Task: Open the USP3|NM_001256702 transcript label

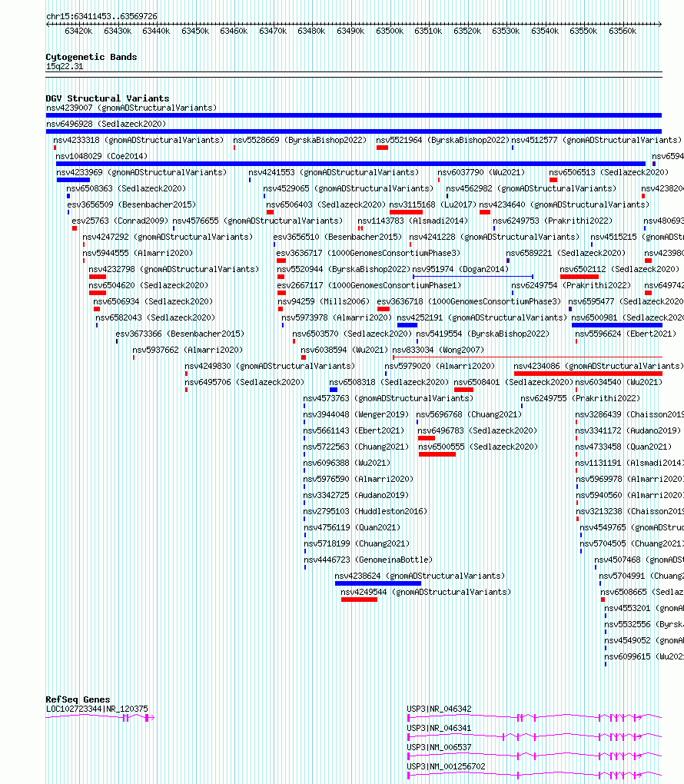Action: pos(446,766)
